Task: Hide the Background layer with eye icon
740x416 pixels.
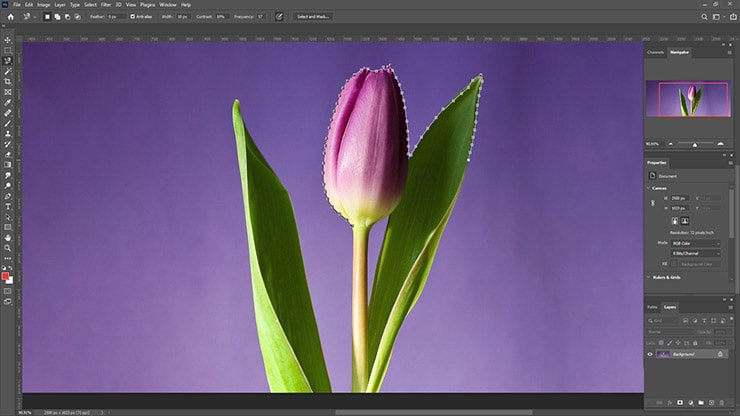Action: 650,354
